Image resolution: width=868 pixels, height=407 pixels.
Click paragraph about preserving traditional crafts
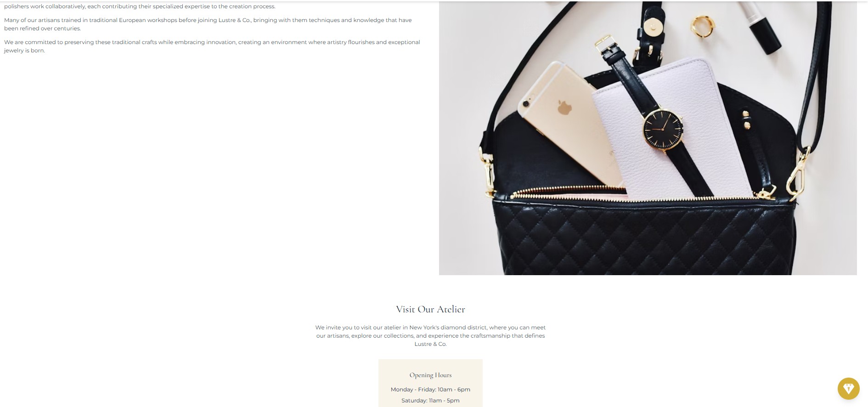tap(212, 46)
